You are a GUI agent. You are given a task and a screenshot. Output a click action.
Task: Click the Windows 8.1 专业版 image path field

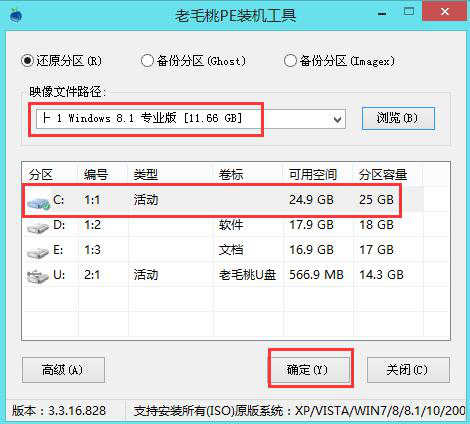coord(191,119)
